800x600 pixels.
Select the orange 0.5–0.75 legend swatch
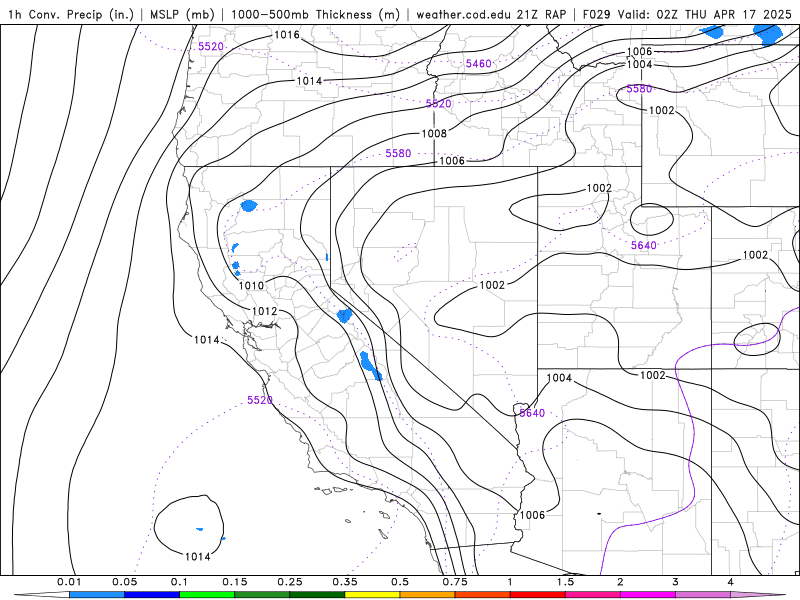428,595
